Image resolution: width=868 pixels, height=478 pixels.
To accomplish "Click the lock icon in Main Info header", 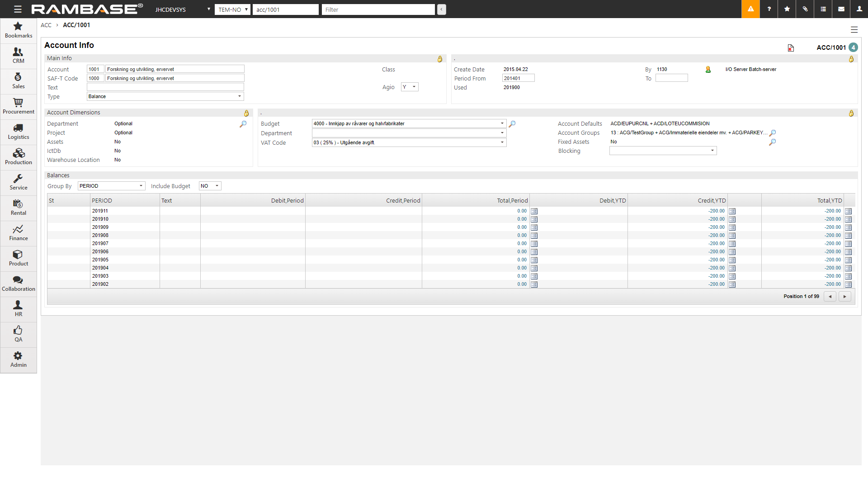I will (440, 59).
